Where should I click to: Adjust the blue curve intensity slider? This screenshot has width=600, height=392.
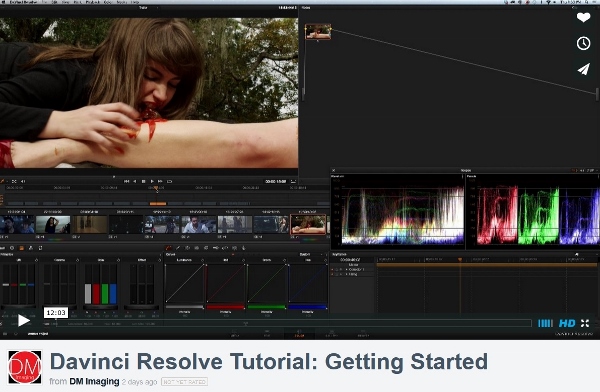[x=307, y=307]
